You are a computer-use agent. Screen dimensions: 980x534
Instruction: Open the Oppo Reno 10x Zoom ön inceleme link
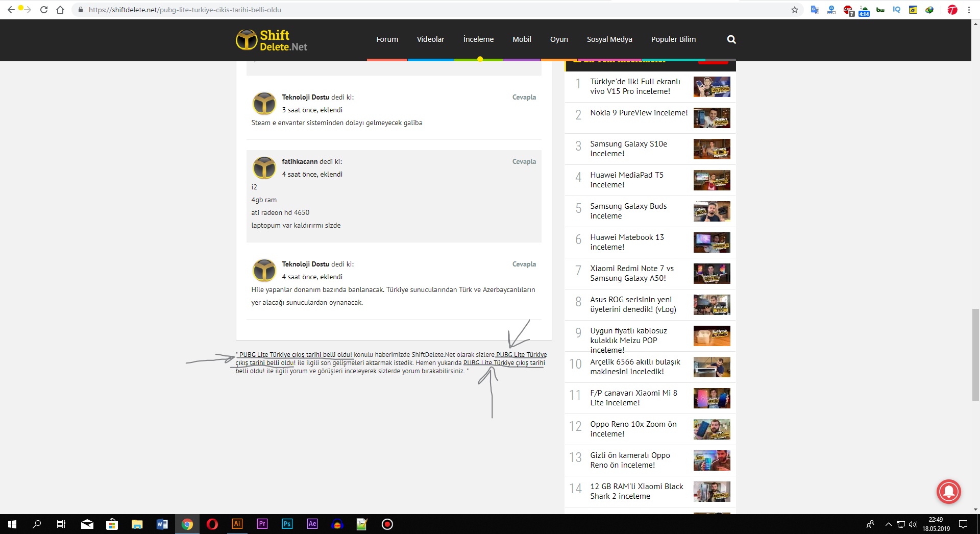pos(633,429)
